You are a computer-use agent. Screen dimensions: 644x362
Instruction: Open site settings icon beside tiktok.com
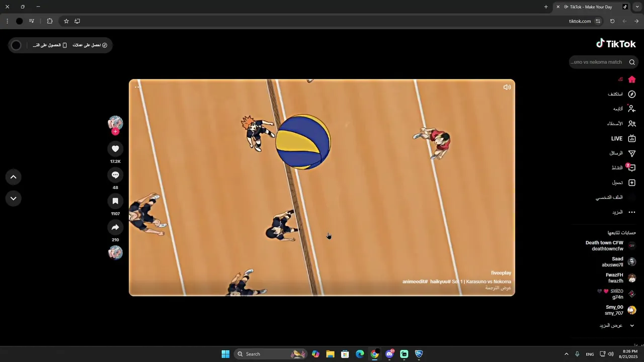pos(598,21)
